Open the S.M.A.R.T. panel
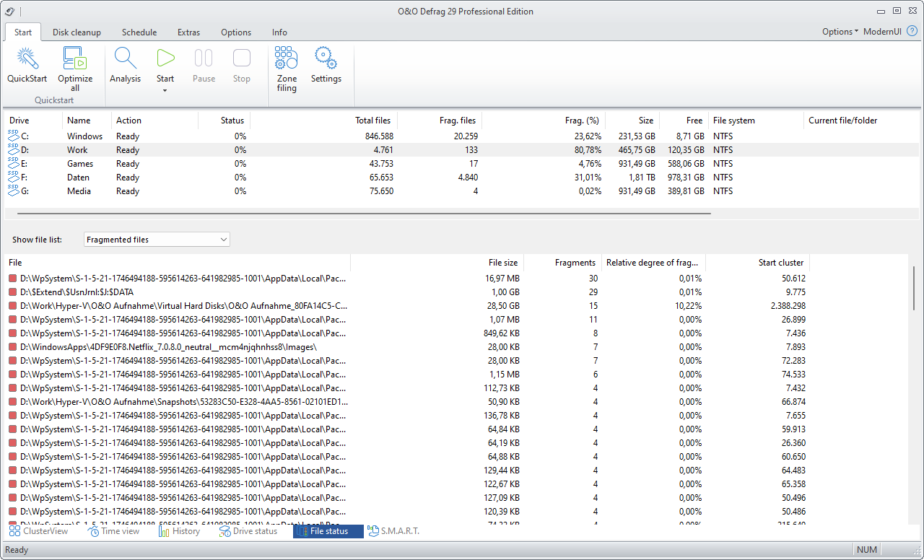 click(393, 531)
